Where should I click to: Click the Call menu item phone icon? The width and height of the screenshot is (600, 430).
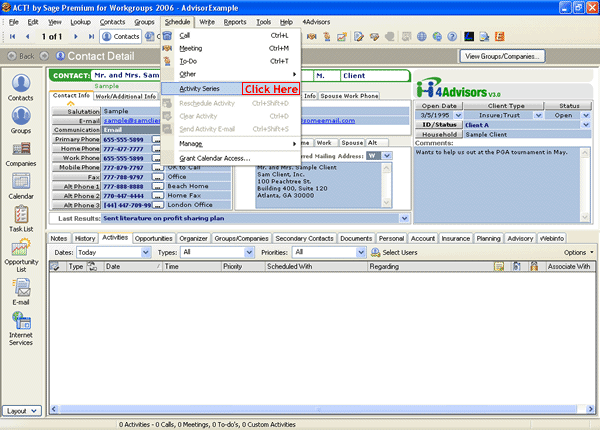point(167,36)
